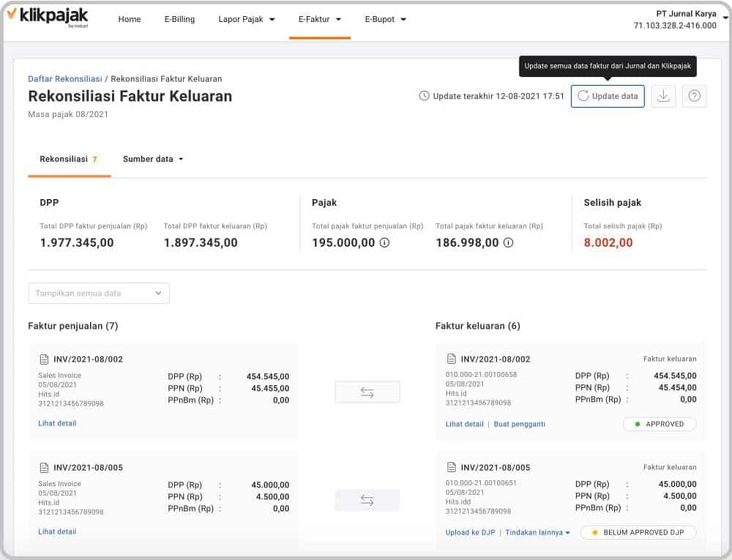Open the Daftar Rekonsiliasi breadcrumb link

65,79
